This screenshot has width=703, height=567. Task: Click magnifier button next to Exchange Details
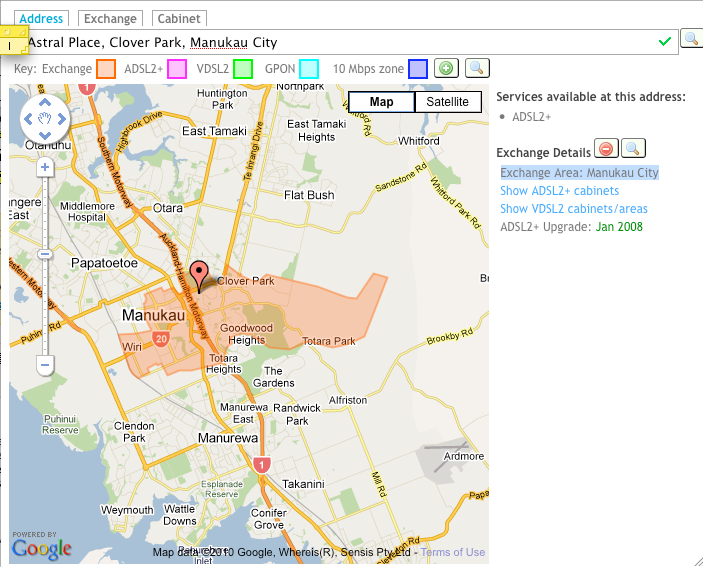click(x=633, y=148)
